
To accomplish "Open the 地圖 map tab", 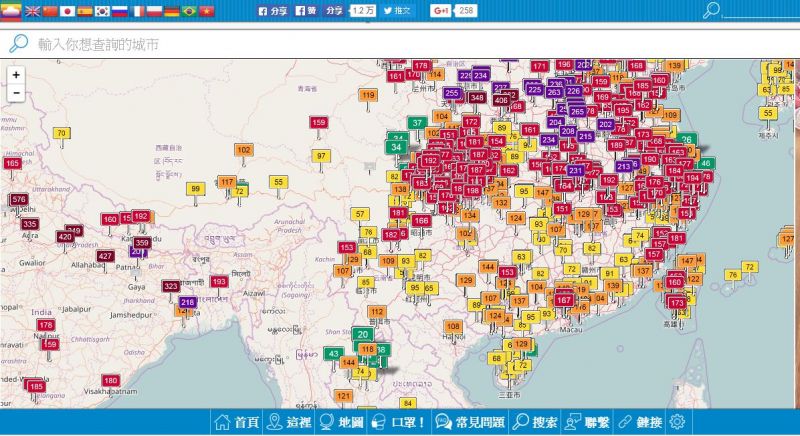I will 341,422.
